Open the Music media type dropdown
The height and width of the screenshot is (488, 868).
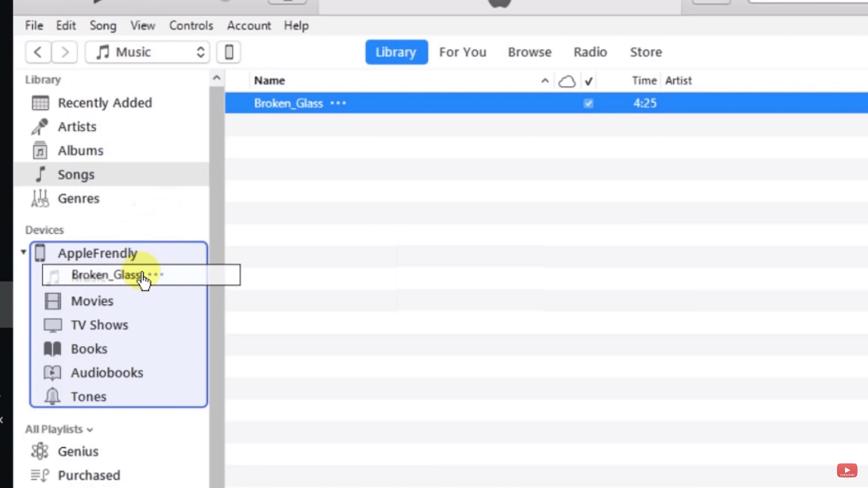pos(148,52)
